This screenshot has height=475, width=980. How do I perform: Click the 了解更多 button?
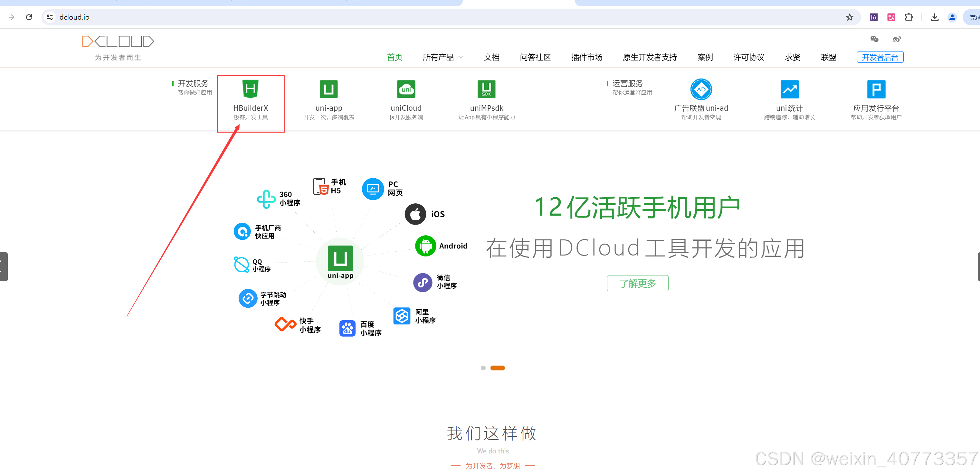(637, 283)
